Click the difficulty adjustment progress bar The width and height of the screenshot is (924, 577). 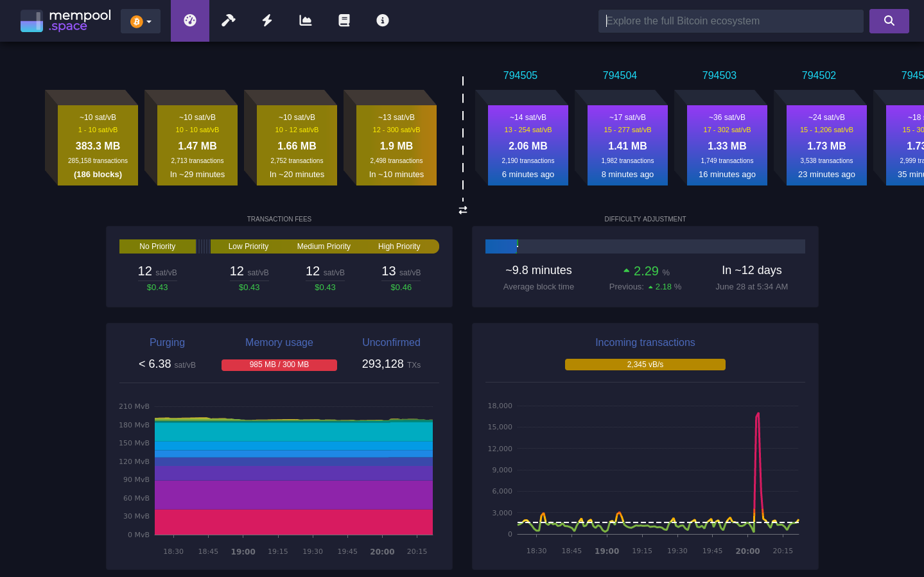click(x=645, y=246)
